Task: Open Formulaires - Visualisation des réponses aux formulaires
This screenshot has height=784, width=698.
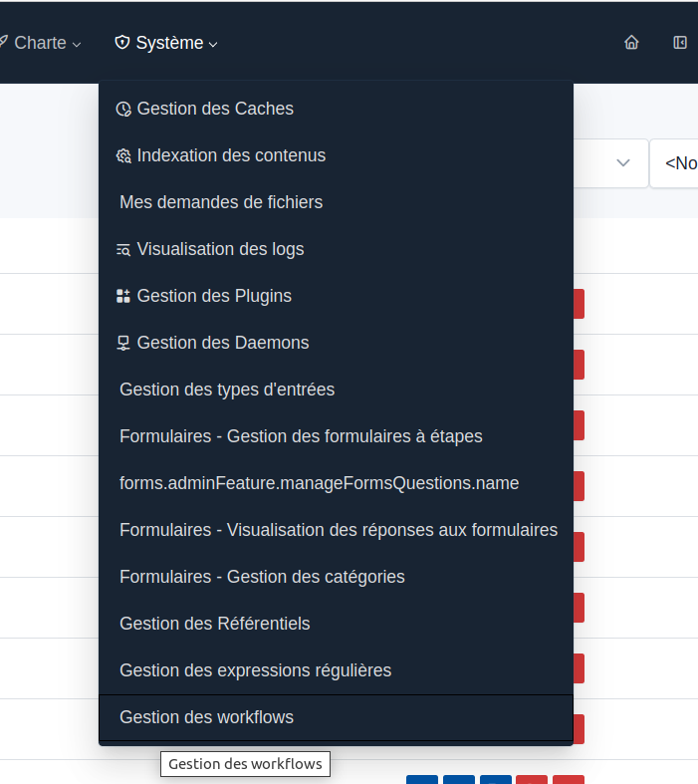Action: click(339, 530)
